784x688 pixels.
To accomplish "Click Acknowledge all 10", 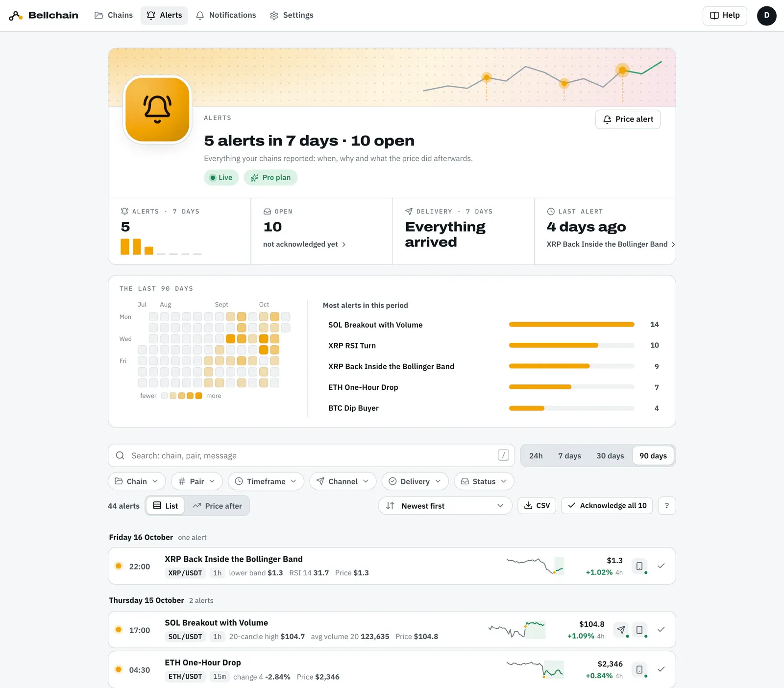I will click(607, 506).
